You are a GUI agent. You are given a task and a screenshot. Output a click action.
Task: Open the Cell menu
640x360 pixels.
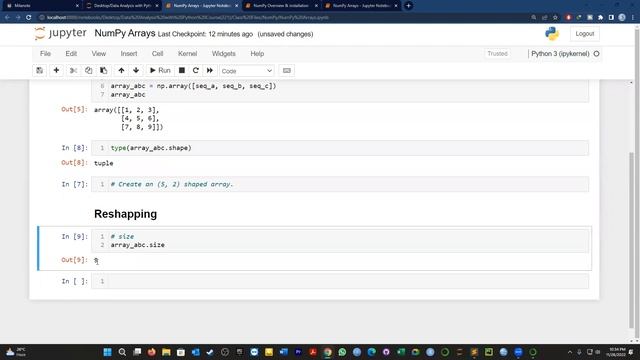(x=158, y=54)
